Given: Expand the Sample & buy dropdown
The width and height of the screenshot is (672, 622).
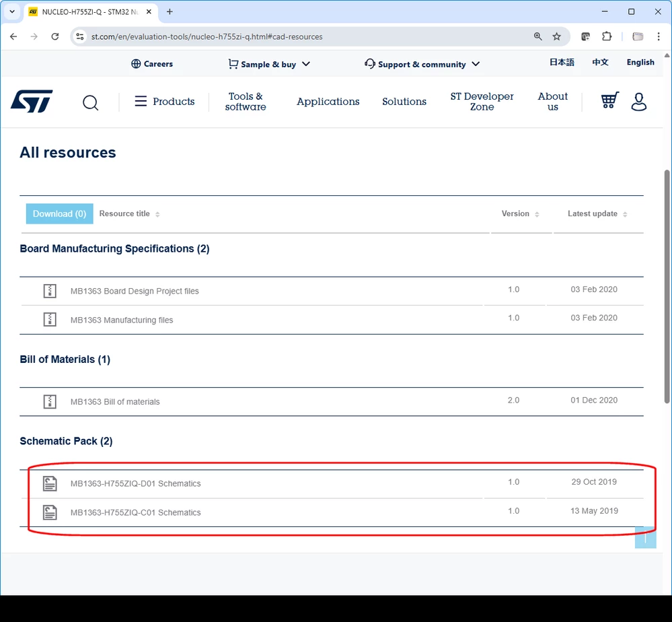Looking at the screenshot, I should (269, 64).
